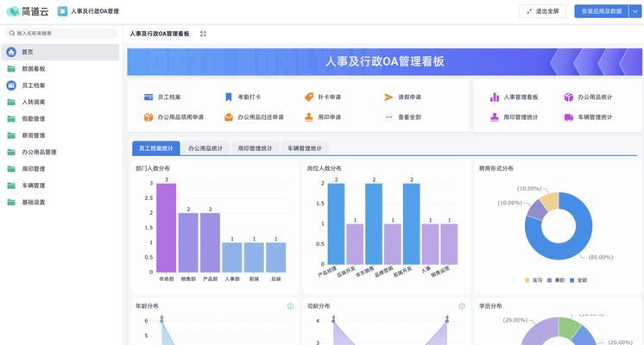This screenshot has width=644, height=345.
Task: Toggle the 全职 legend swatch
Action: pyautogui.click(x=571, y=280)
